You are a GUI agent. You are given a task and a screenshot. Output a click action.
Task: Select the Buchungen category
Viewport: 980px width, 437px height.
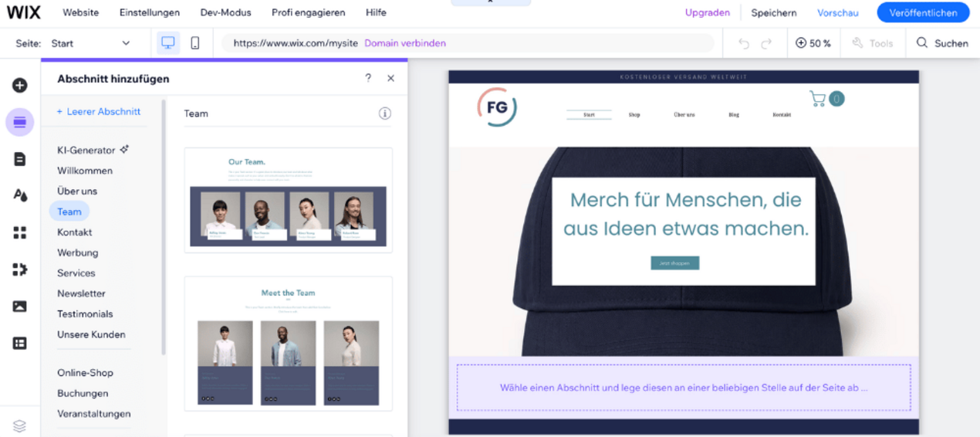(x=83, y=393)
